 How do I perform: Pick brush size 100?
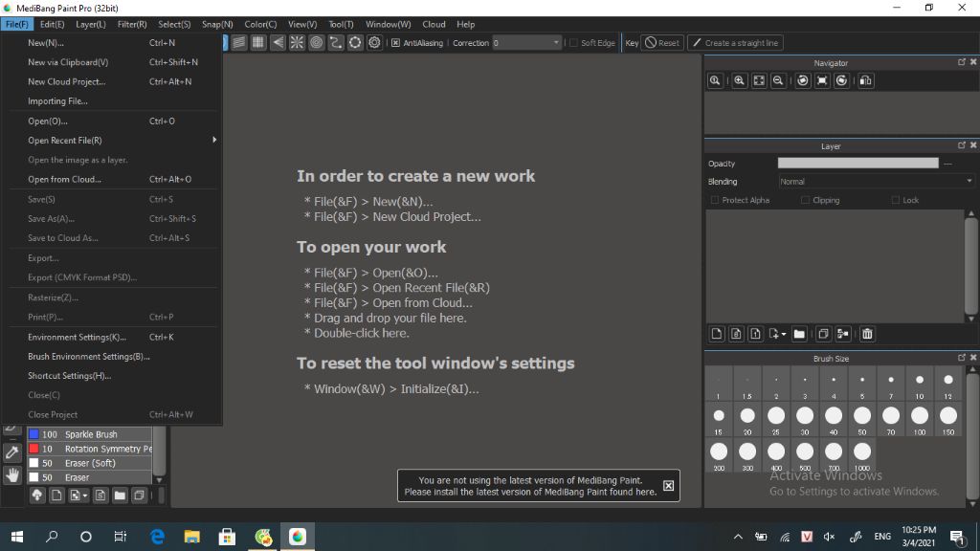point(920,419)
